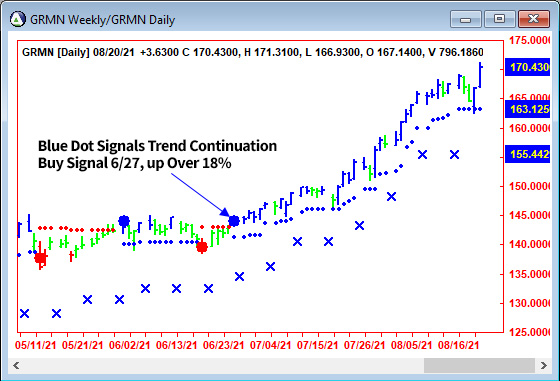Click the 06/23/21 date label
The width and height of the screenshot is (560, 381).
224,345
